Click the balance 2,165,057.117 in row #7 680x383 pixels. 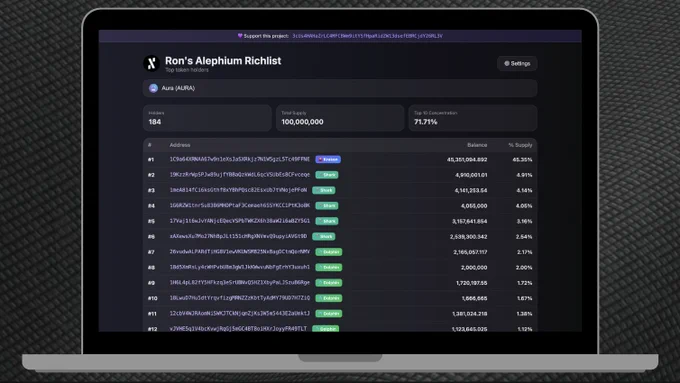coord(471,252)
